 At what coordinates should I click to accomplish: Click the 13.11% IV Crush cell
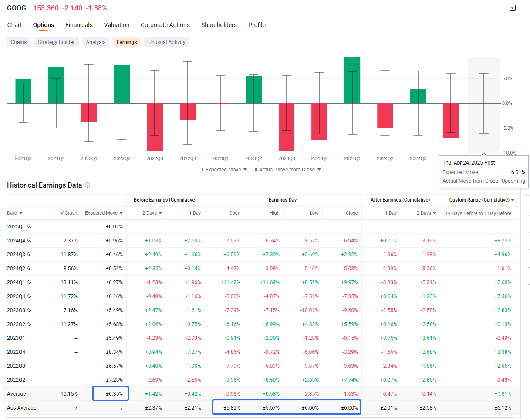(x=69, y=282)
